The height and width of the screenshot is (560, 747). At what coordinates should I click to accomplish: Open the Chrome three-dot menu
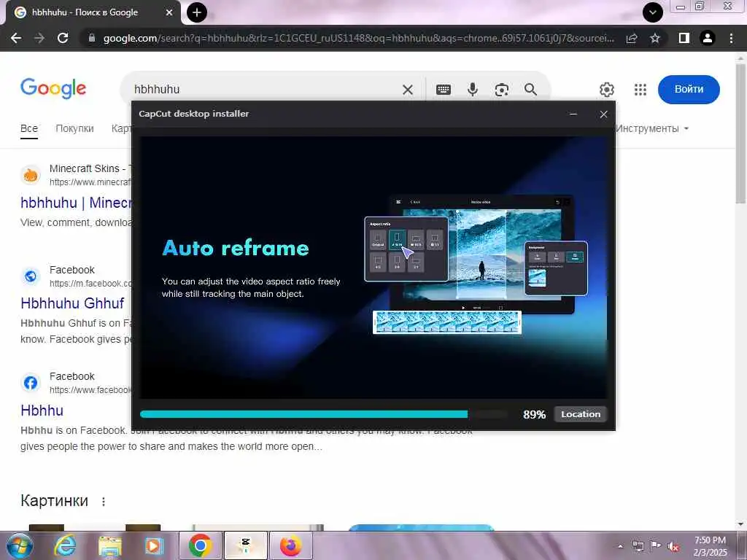pyautogui.click(x=731, y=38)
